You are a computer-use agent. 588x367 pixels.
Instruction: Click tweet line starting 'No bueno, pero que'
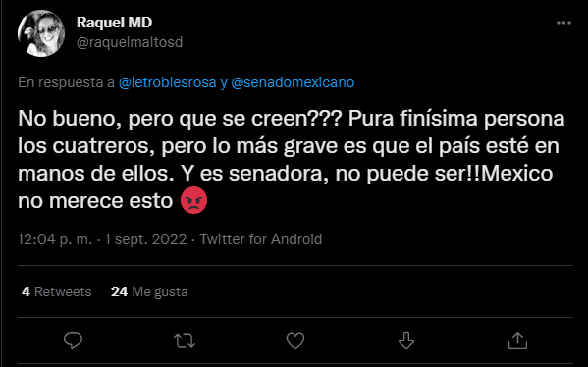coord(292,119)
